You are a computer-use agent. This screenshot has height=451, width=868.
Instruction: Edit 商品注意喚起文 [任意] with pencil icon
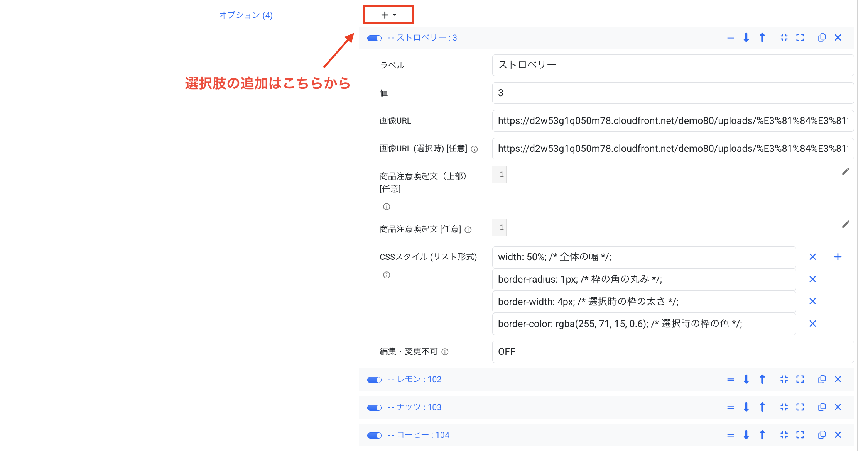(x=846, y=224)
